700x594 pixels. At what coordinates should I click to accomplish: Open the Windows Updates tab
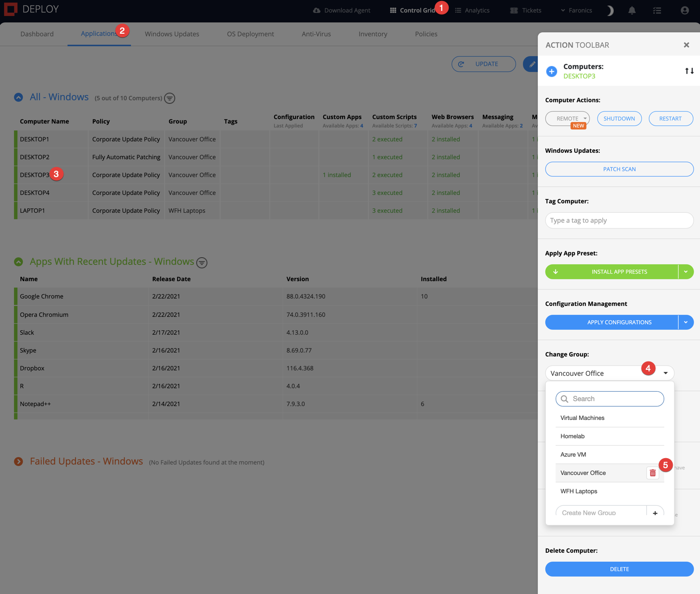(172, 34)
